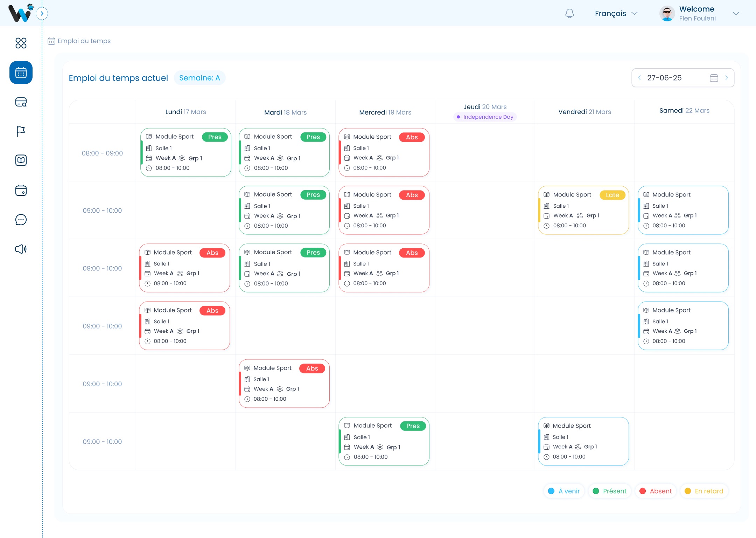Click the Lundi 17 Mars column header
This screenshot has height=538, width=756.
pyautogui.click(x=185, y=112)
